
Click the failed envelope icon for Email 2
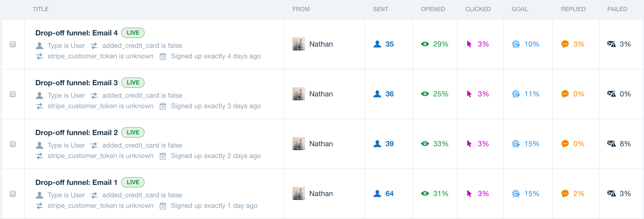(x=611, y=144)
